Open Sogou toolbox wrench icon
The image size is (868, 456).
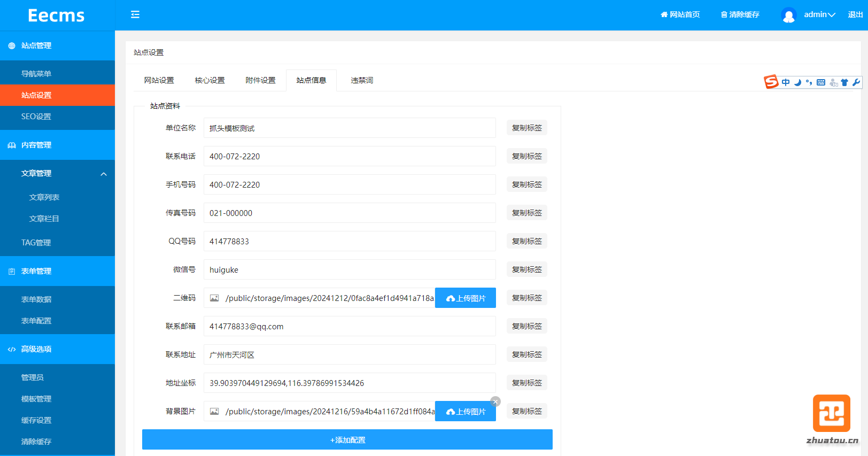(856, 82)
